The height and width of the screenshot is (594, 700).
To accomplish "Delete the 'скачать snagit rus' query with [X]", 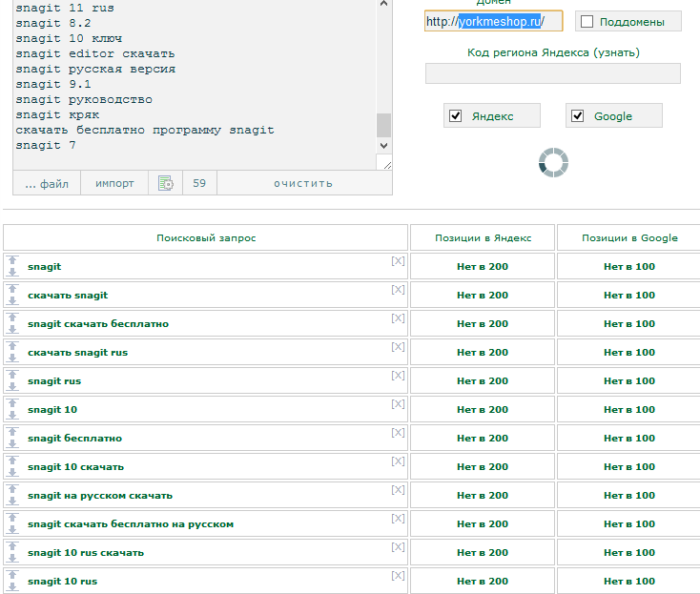I will pos(398,347).
